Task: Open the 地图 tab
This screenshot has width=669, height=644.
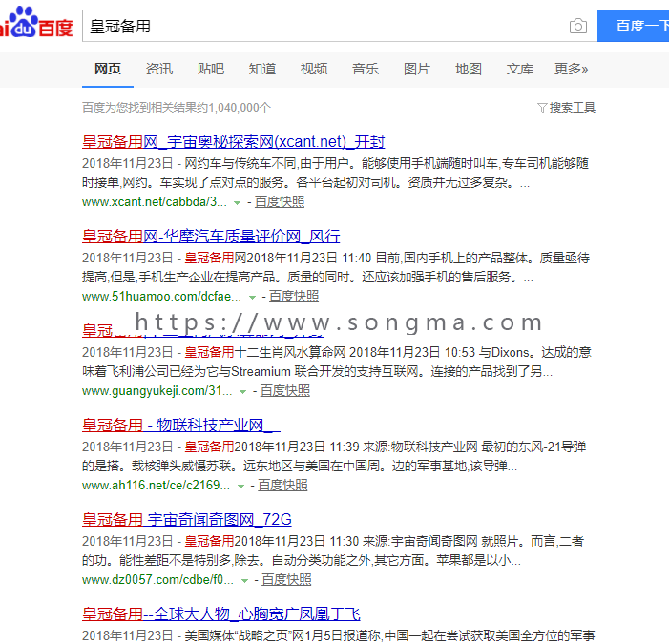Action: click(468, 69)
